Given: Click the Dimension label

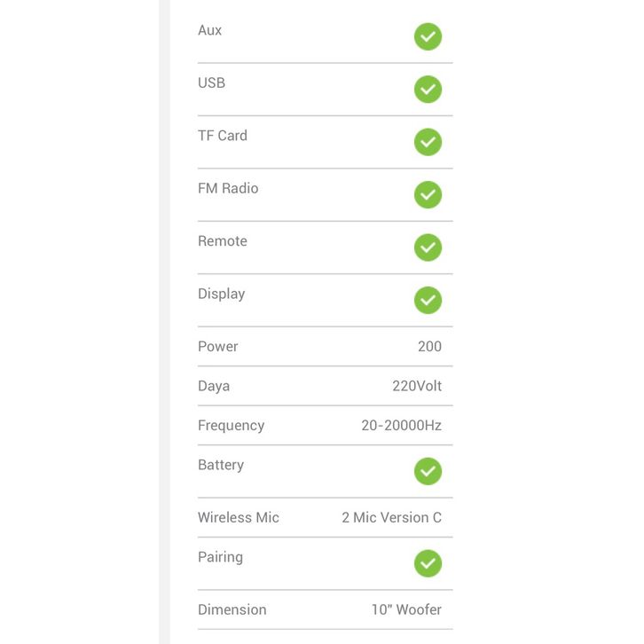Looking at the screenshot, I should coord(232,610).
